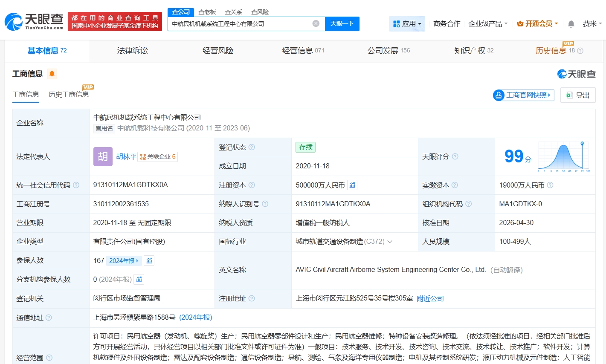Viewport: 606px width, 364px height.
Task: Select the English name AVIC Civil Aircraft text
Action: coord(391,270)
